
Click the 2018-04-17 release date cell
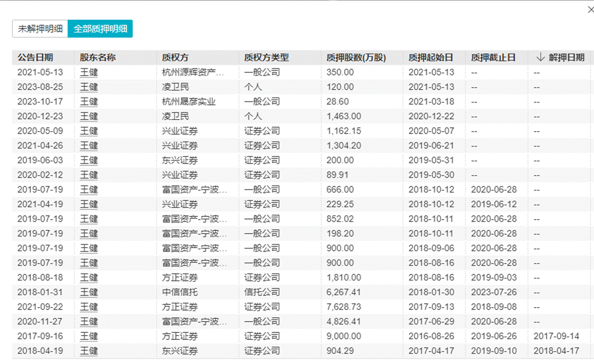556,351
